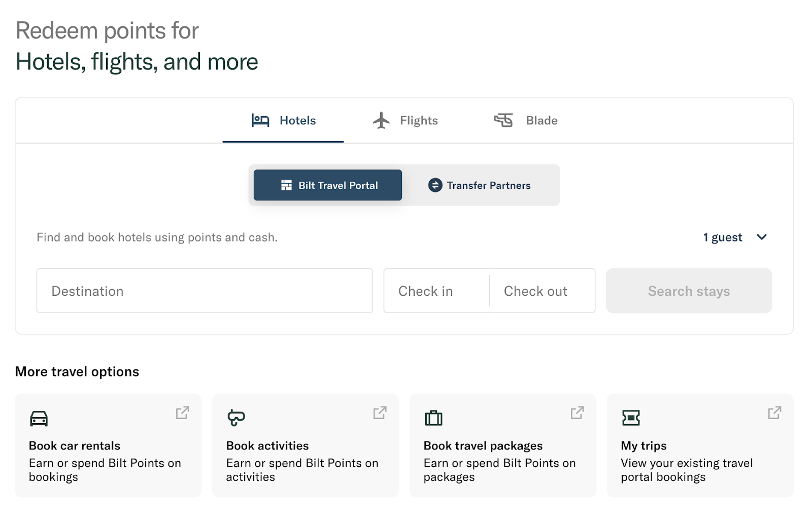This screenshot has height=519, width=812.
Task: Click the chevron next to 1 guest
Action: [762, 237]
